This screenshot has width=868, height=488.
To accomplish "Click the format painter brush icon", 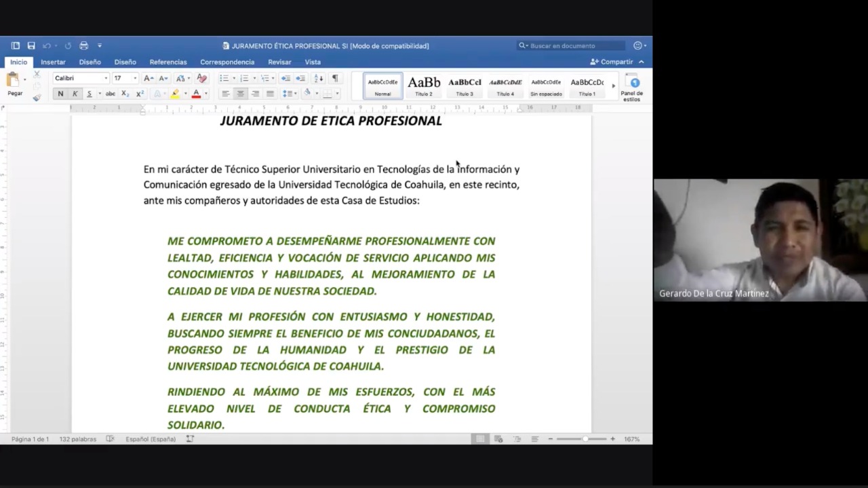I will [x=37, y=98].
